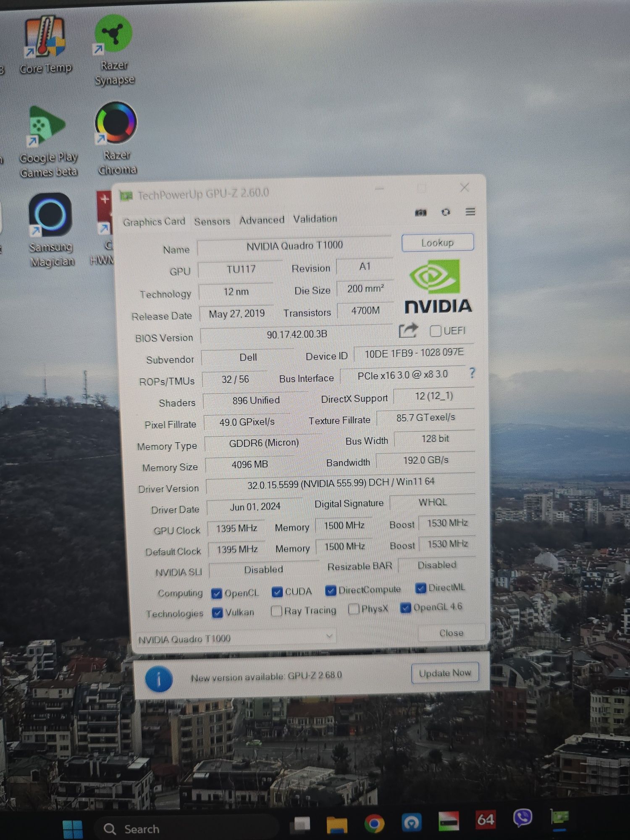Toggle the Vulkan checkbox
This screenshot has height=840, width=630.
coord(217,613)
